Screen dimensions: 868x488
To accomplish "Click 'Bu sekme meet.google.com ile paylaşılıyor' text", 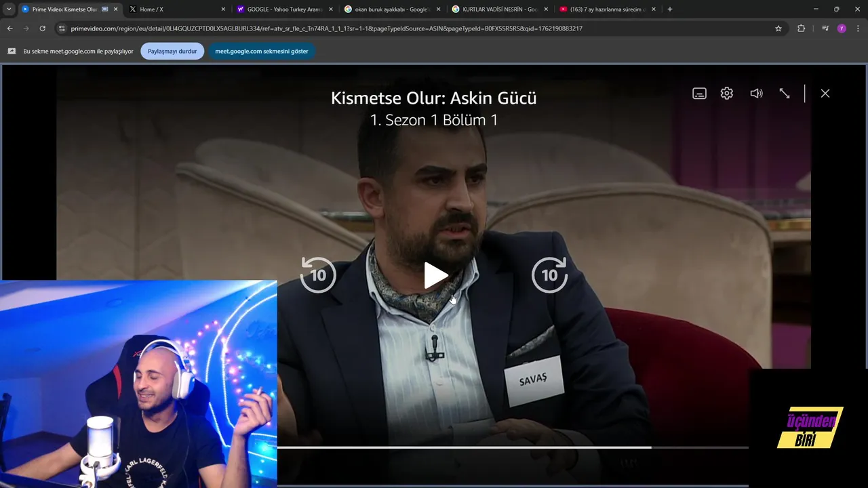I will pos(78,51).
